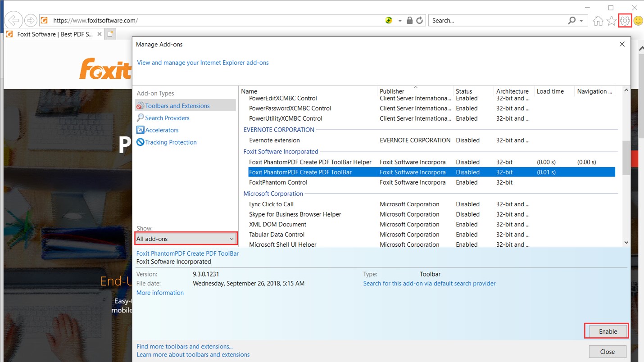The image size is (644, 362).
Task: Sort add-ons by the Publisher column header
Action: [415, 91]
